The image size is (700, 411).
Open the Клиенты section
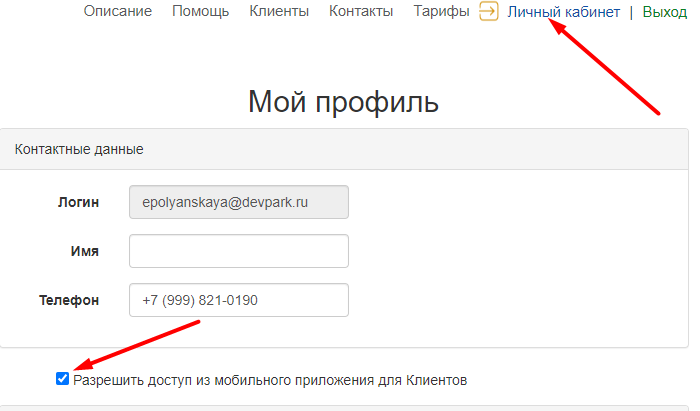pyautogui.click(x=279, y=11)
